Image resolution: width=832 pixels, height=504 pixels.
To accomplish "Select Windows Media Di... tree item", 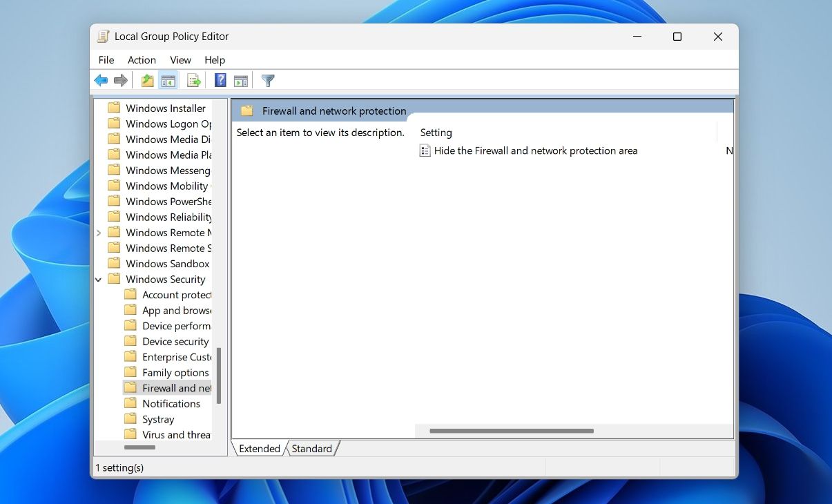I will (168, 139).
